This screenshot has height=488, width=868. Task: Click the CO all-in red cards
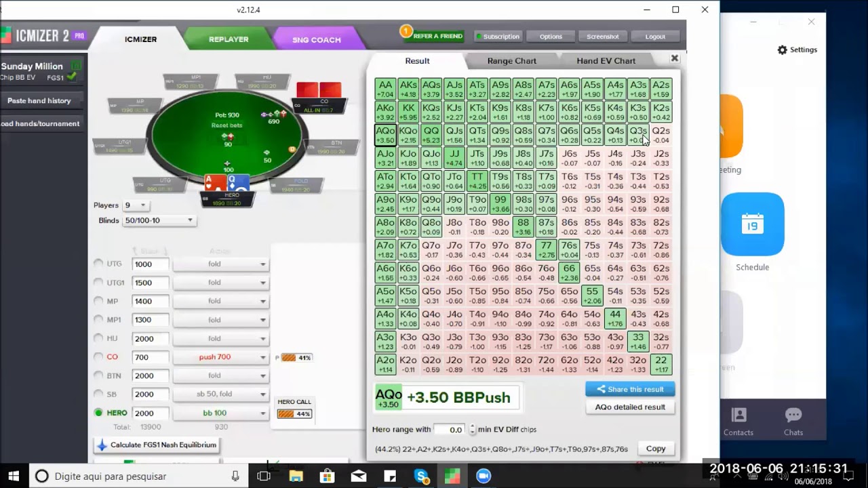coord(319,90)
